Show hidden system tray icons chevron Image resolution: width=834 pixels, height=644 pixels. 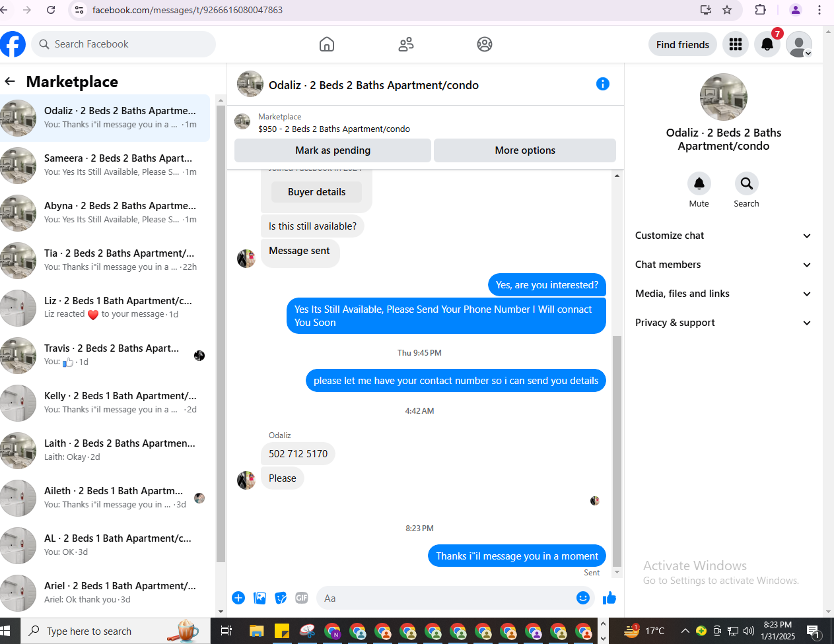click(x=685, y=631)
